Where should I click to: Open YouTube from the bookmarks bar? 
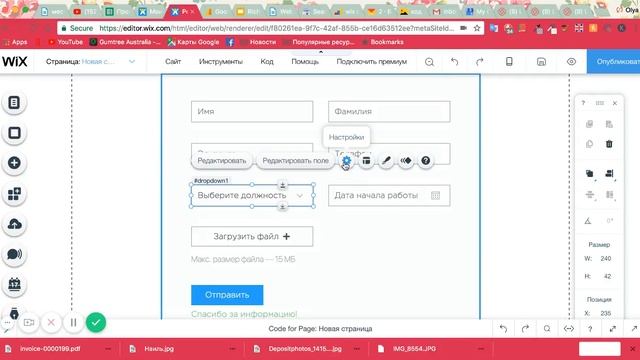(x=65, y=42)
